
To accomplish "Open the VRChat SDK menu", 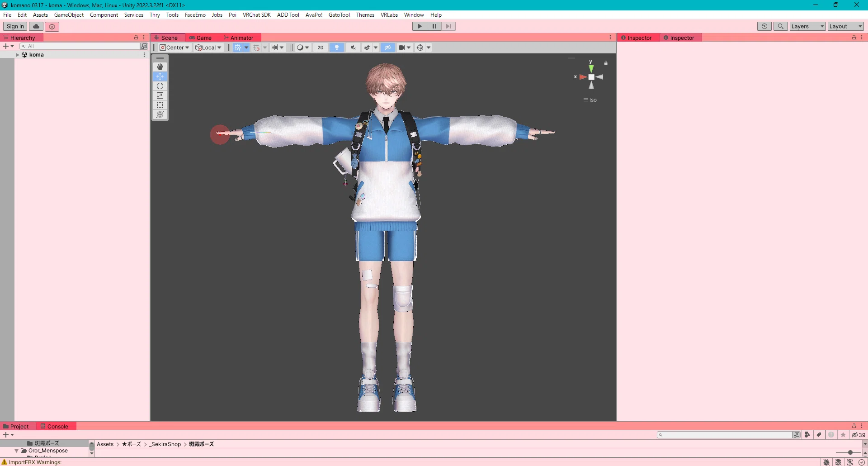I will pos(257,15).
